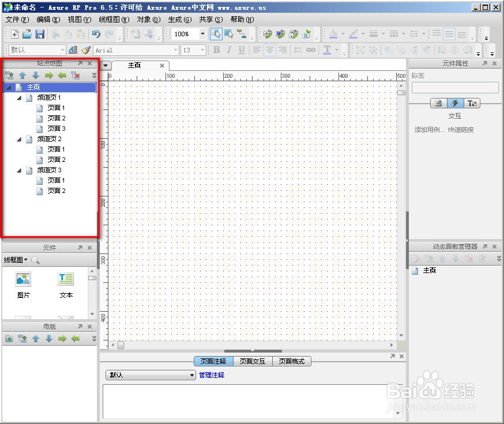Open the style editor icon beside 默认
Viewport: 504px width, 424px height.
(x=73, y=50)
